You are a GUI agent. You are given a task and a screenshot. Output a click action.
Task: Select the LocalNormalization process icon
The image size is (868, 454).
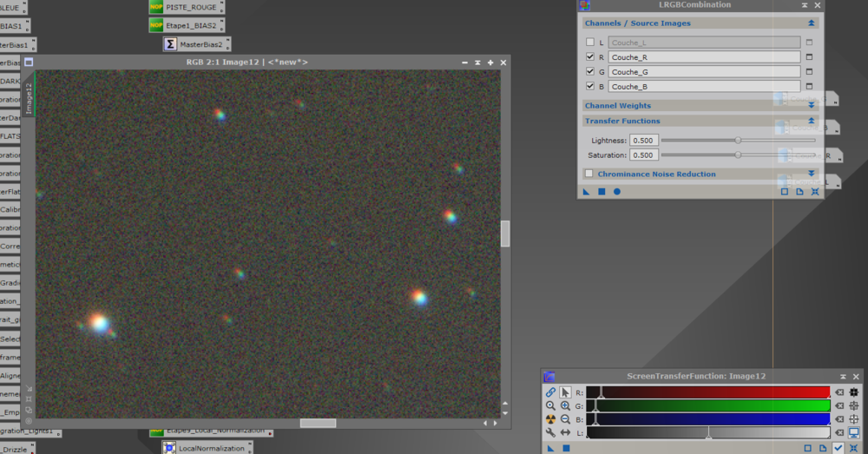point(207,447)
